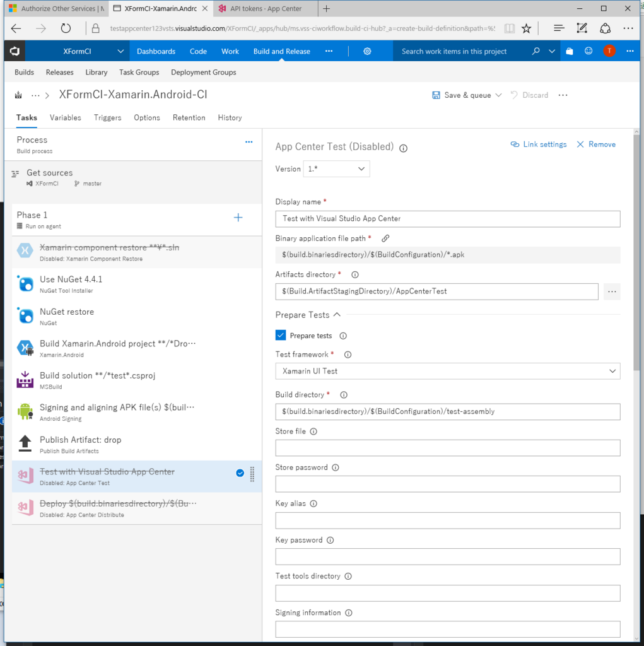
Task: Switch to the Variables tab
Action: 66,118
